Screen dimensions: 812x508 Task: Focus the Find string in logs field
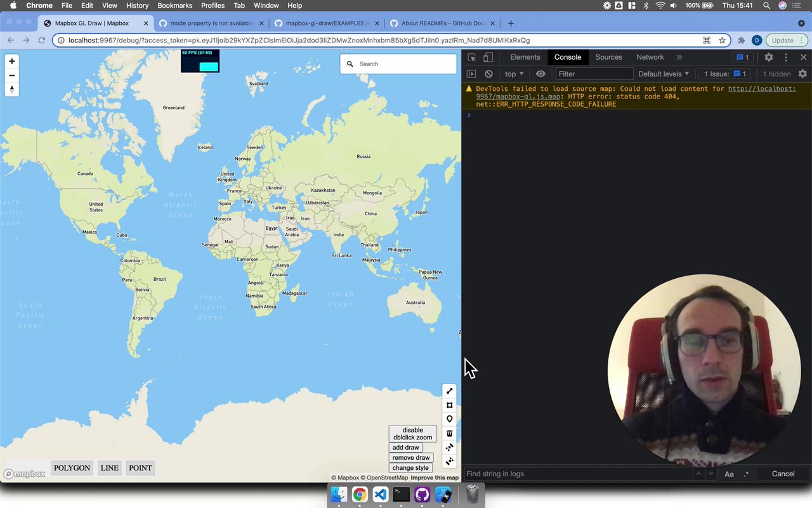click(577, 474)
